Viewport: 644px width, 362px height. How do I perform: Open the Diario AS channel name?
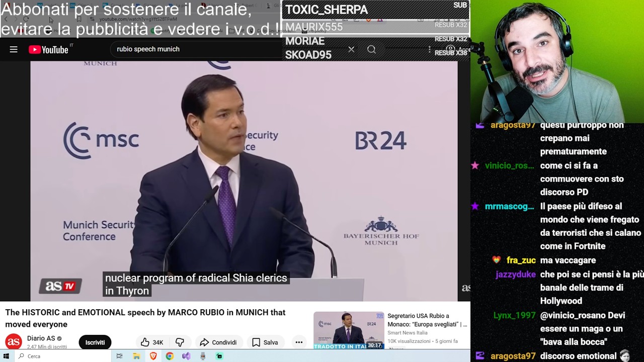click(x=41, y=338)
